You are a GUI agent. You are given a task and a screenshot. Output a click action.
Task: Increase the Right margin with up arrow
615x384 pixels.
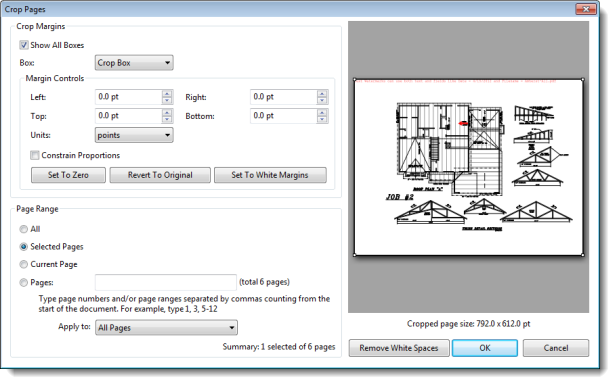[322, 94]
